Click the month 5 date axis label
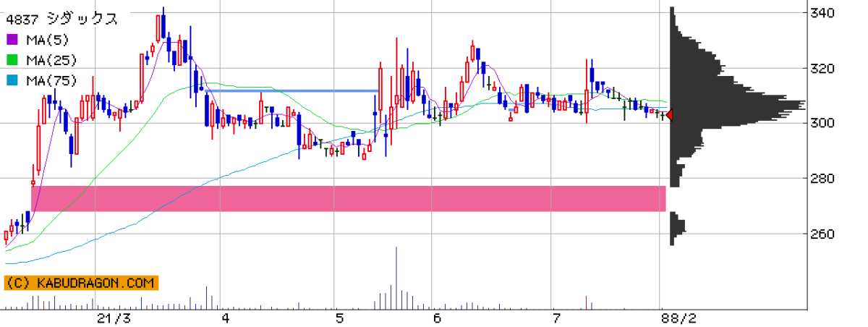The width and height of the screenshot is (868, 327). pos(339,318)
